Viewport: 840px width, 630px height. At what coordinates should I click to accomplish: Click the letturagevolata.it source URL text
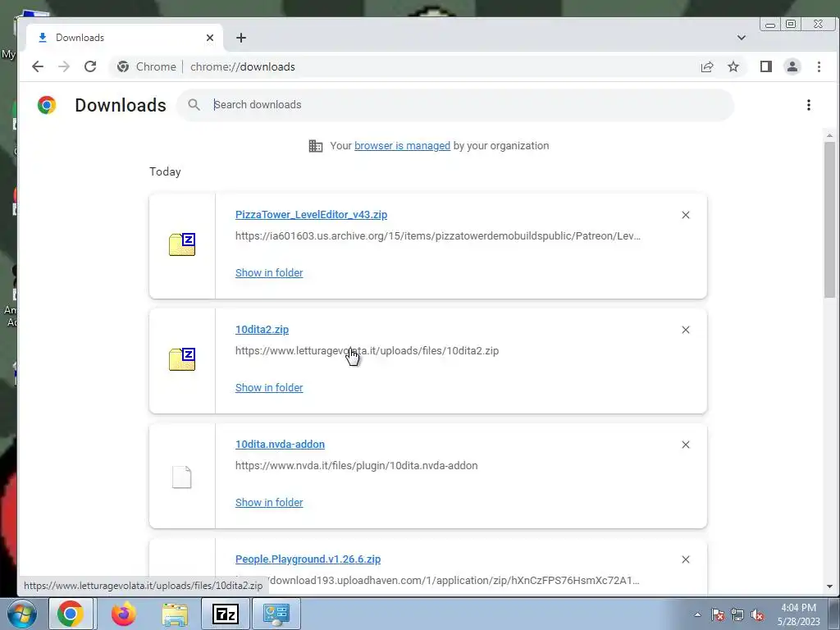click(367, 351)
